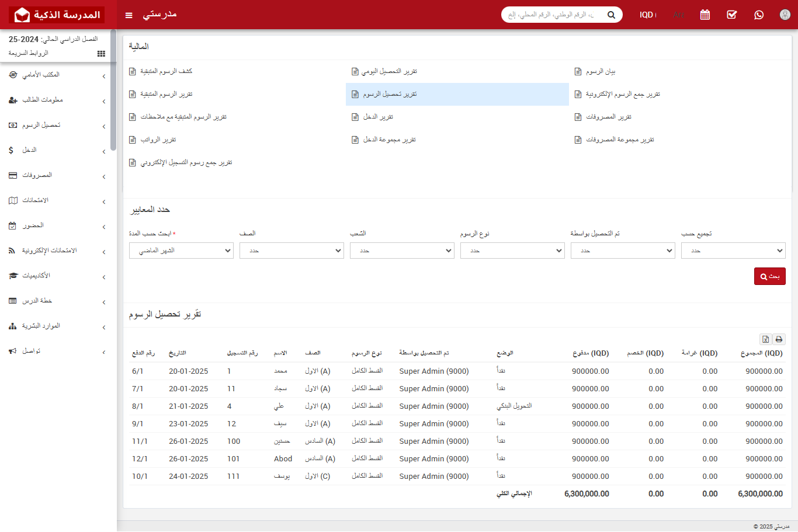
Task: Click the print icon for the fees report
Action: 778,339
